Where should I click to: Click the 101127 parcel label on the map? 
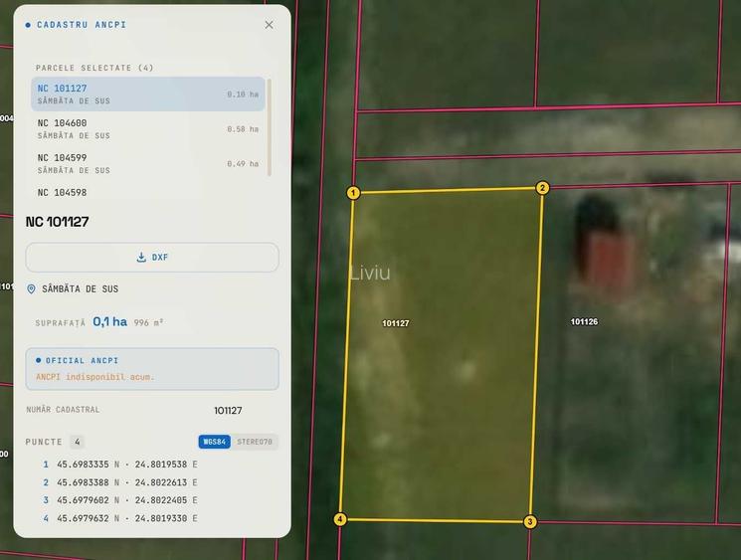[x=396, y=323]
